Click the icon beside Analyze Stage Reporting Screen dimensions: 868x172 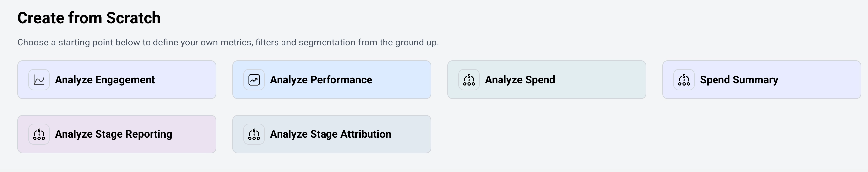(x=39, y=134)
